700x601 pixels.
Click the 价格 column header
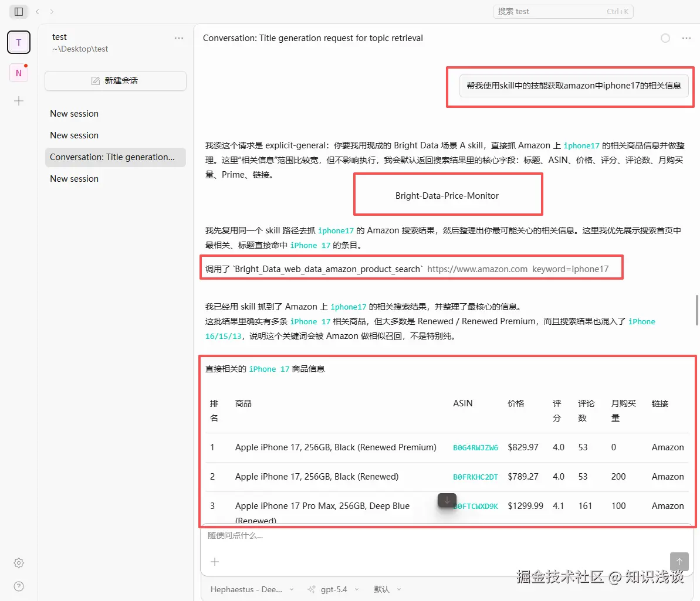pyautogui.click(x=516, y=403)
